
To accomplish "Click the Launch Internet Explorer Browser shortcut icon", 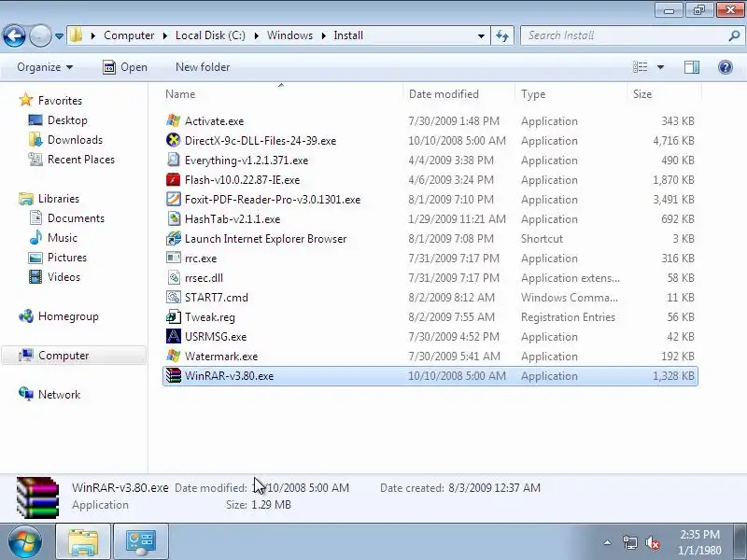I will (174, 238).
